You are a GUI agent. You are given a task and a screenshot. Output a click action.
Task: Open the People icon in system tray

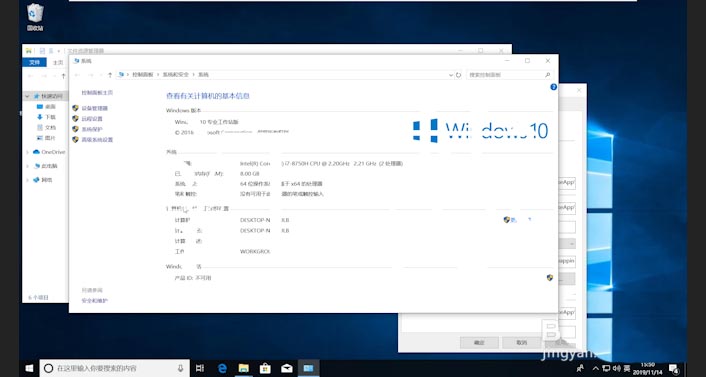pyautogui.click(x=581, y=368)
